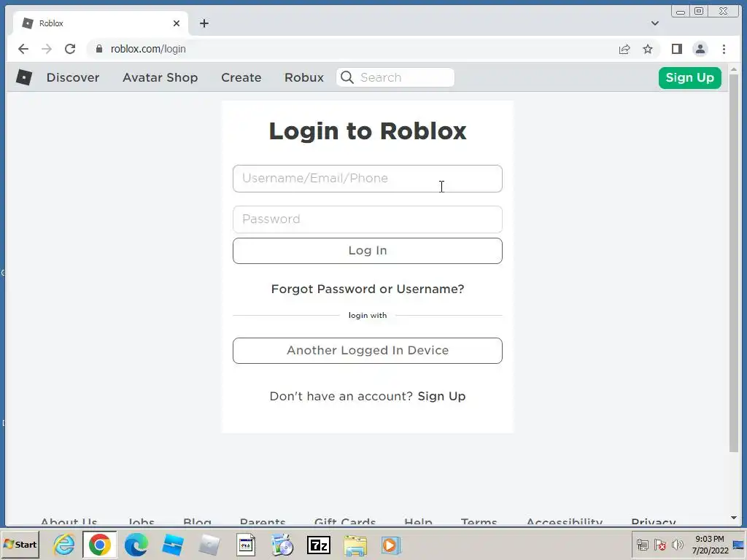Click the scrollbar up arrow
This screenshot has height=560, width=747.
[734, 69]
